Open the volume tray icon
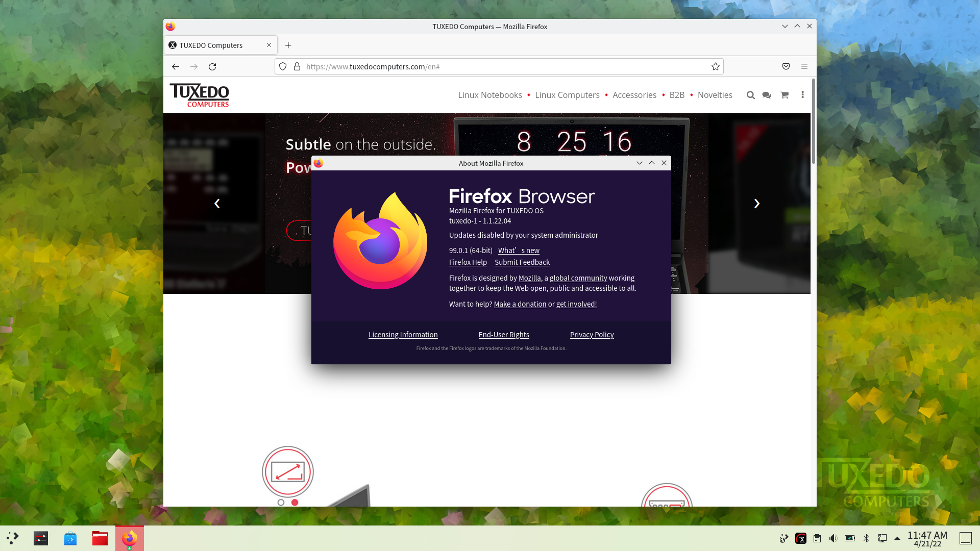This screenshot has width=980, height=551. [x=833, y=538]
